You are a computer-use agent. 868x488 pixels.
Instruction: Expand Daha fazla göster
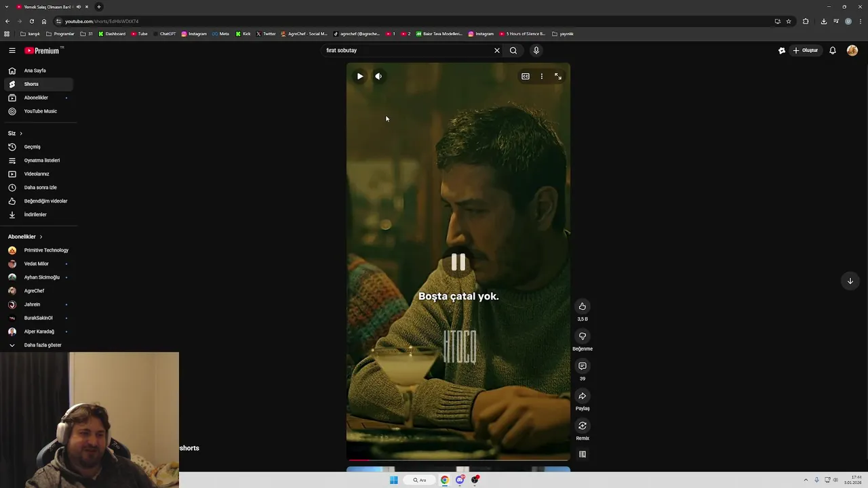point(38,345)
